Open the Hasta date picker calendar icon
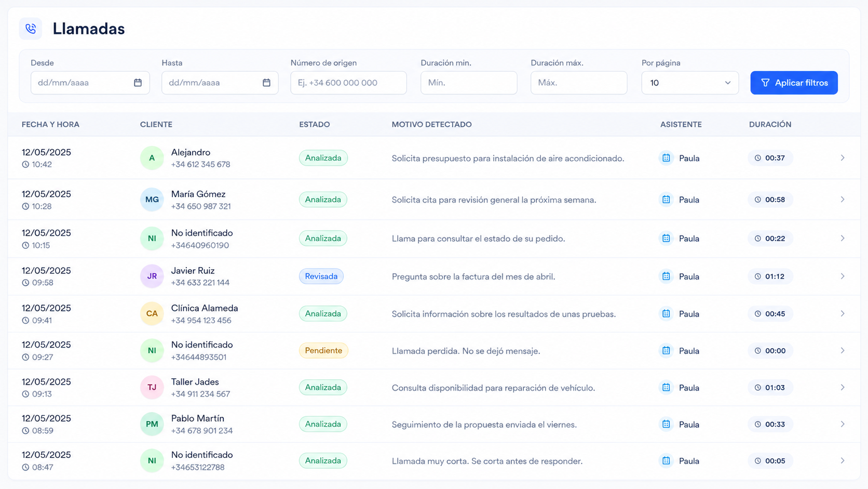 [266, 83]
